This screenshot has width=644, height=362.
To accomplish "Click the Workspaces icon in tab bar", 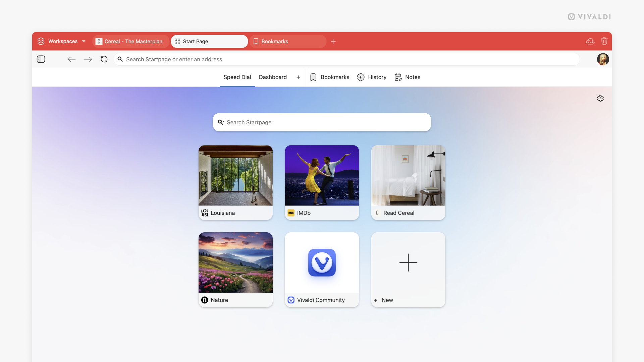I will 42,41.
